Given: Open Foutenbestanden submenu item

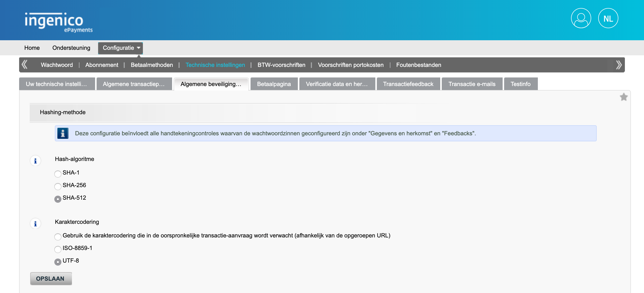Looking at the screenshot, I should (419, 65).
